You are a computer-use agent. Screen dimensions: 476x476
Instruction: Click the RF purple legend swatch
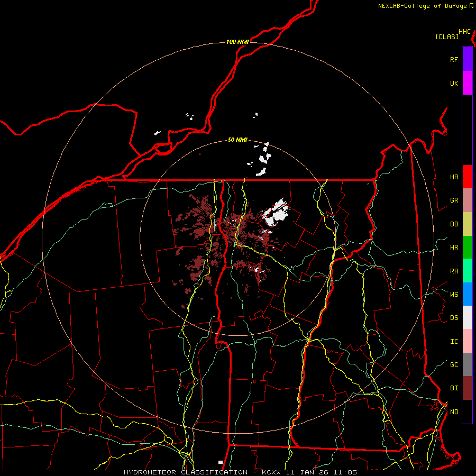pyautogui.click(x=467, y=59)
